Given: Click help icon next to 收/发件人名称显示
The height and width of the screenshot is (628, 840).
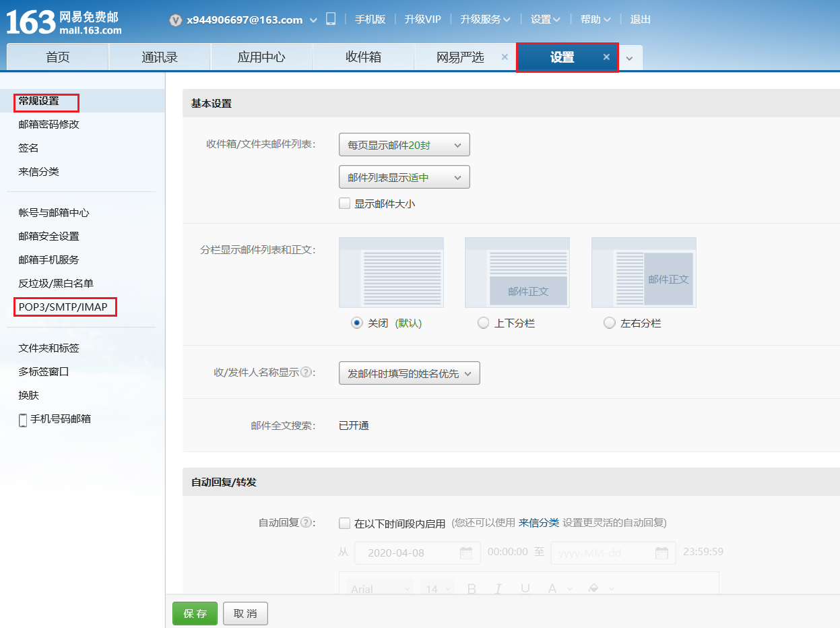Looking at the screenshot, I should tap(306, 372).
